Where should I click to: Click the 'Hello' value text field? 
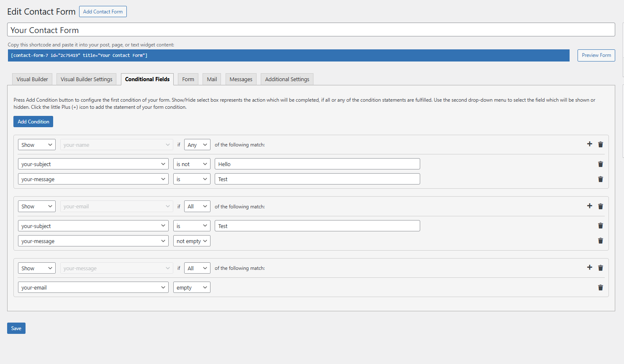pyautogui.click(x=317, y=164)
